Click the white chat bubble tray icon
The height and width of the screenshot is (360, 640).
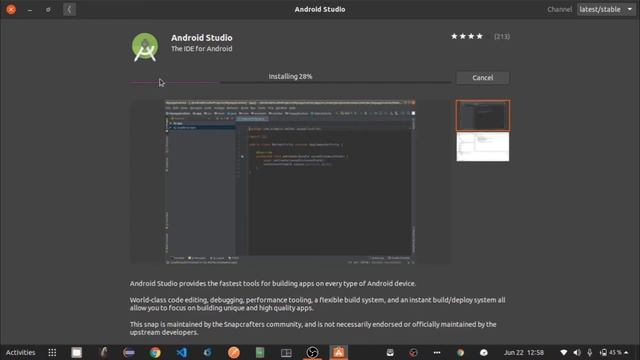pyautogui.click(x=484, y=352)
